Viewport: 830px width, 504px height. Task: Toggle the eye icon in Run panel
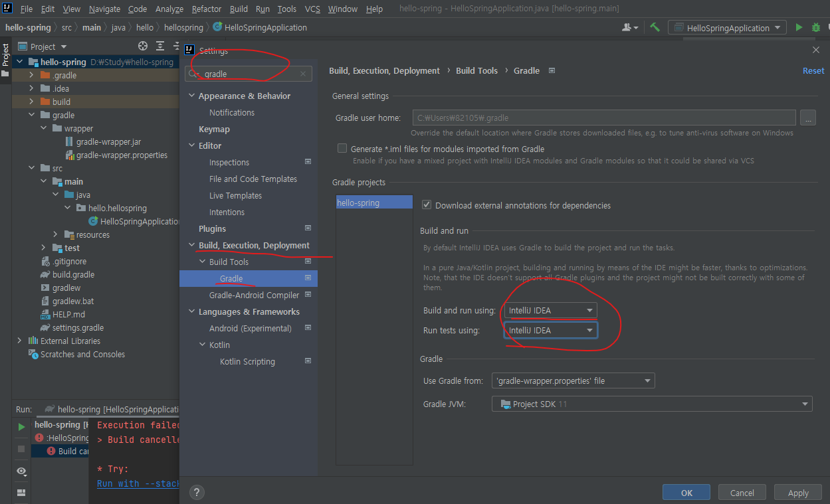point(21,471)
